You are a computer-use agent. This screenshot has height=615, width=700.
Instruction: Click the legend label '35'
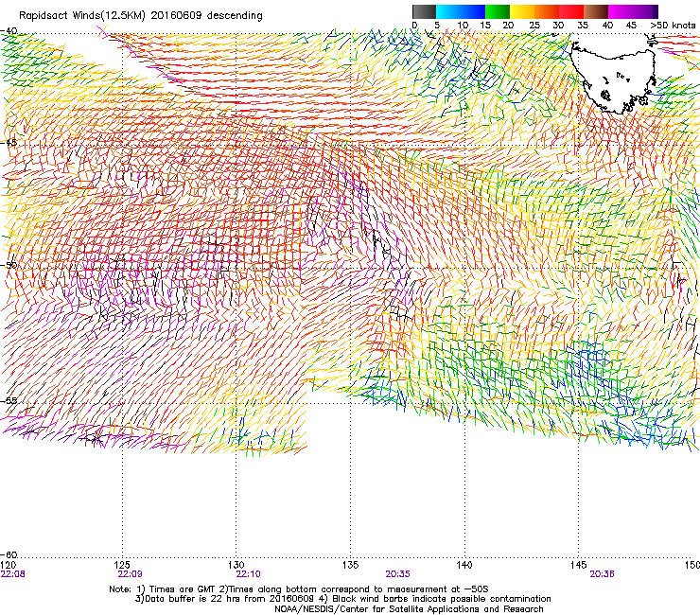(583, 25)
